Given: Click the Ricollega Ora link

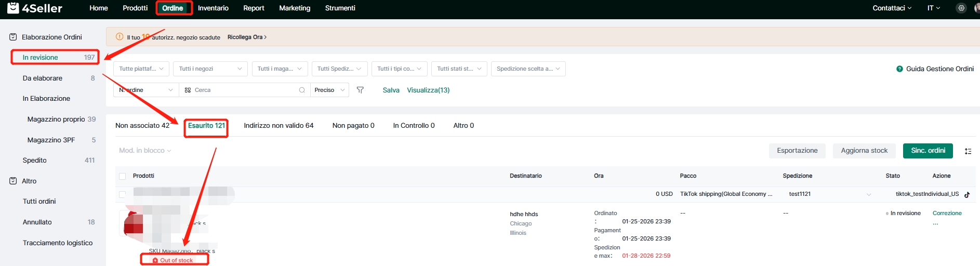Looking at the screenshot, I should (247, 37).
